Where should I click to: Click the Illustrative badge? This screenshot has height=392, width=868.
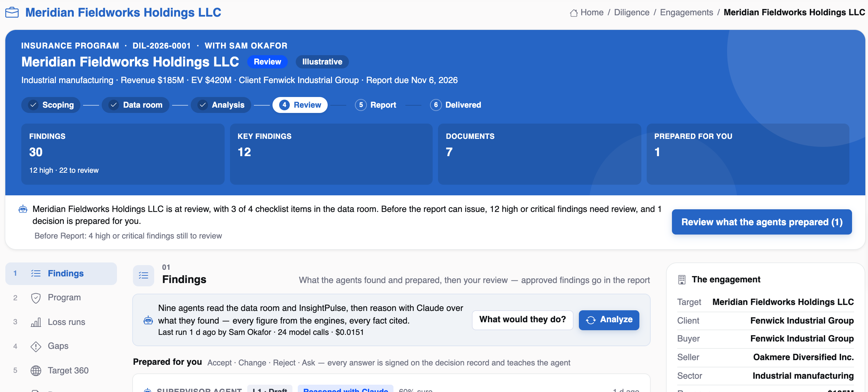[x=322, y=62]
